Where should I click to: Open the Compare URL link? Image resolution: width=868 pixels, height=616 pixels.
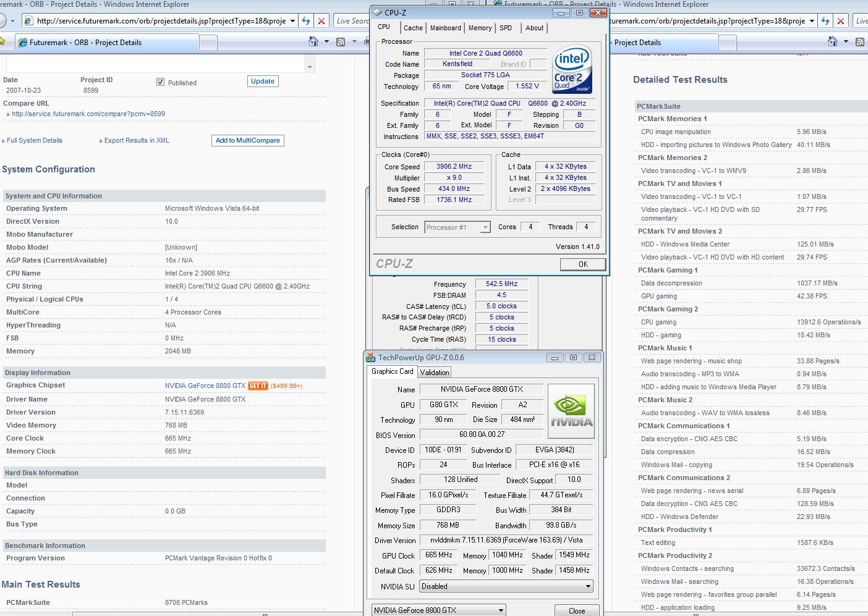coord(88,114)
